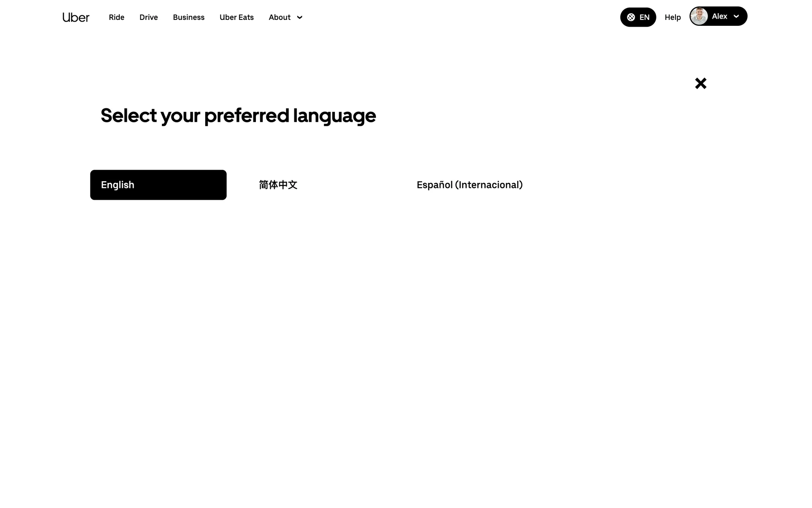Visit the Uber Eats link
Screen dimensions: 812x508
point(236,17)
